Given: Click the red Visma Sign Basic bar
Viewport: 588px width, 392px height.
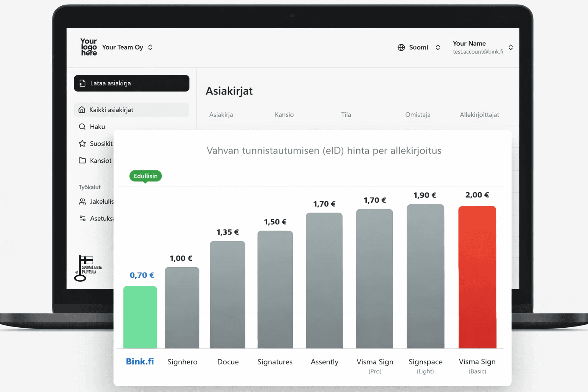Looking at the screenshot, I should tap(477, 277).
